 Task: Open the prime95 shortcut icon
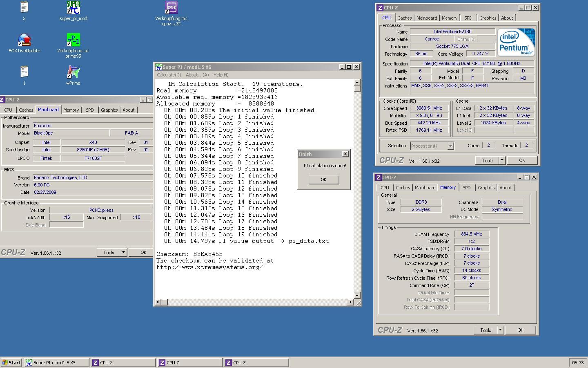pos(73,40)
